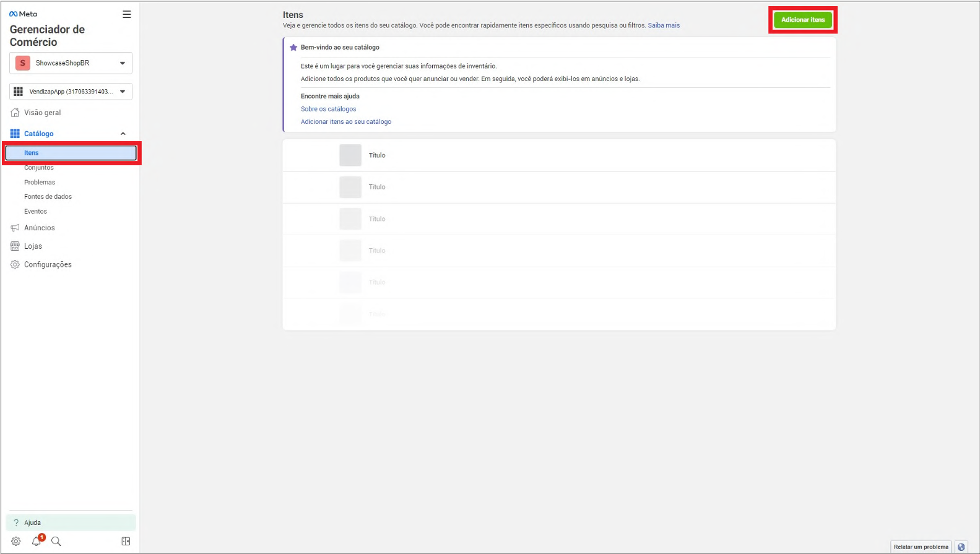Open the settings gear icon at bottom
Image resolution: width=980 pixels, height=554 pixels.
point(16,541)
